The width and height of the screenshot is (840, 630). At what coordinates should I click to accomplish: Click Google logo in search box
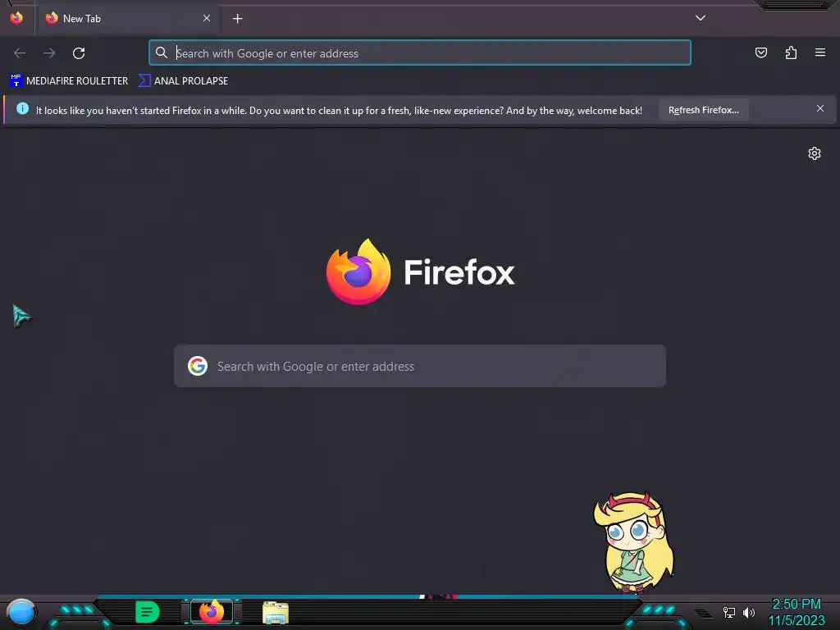198,366
